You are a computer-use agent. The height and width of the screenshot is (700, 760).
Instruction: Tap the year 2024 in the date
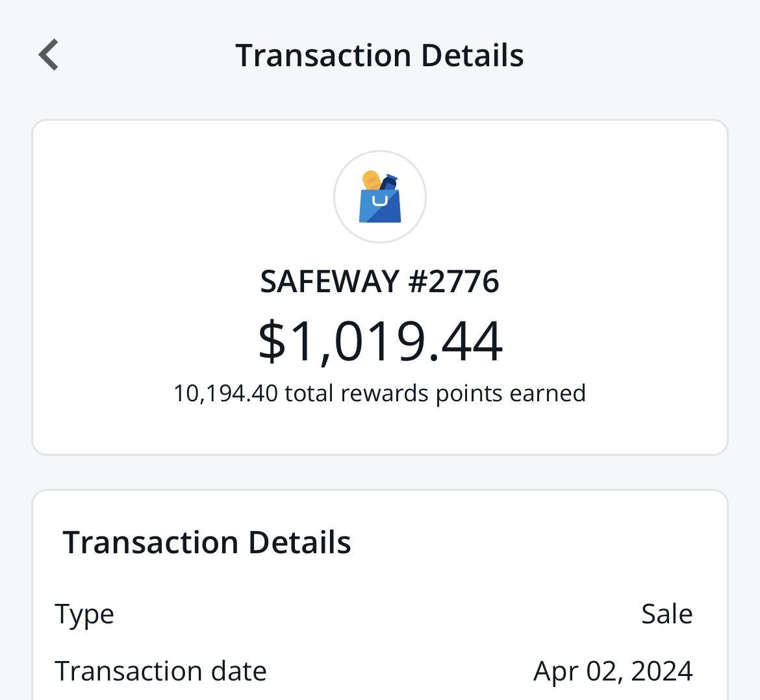(661, 671)
